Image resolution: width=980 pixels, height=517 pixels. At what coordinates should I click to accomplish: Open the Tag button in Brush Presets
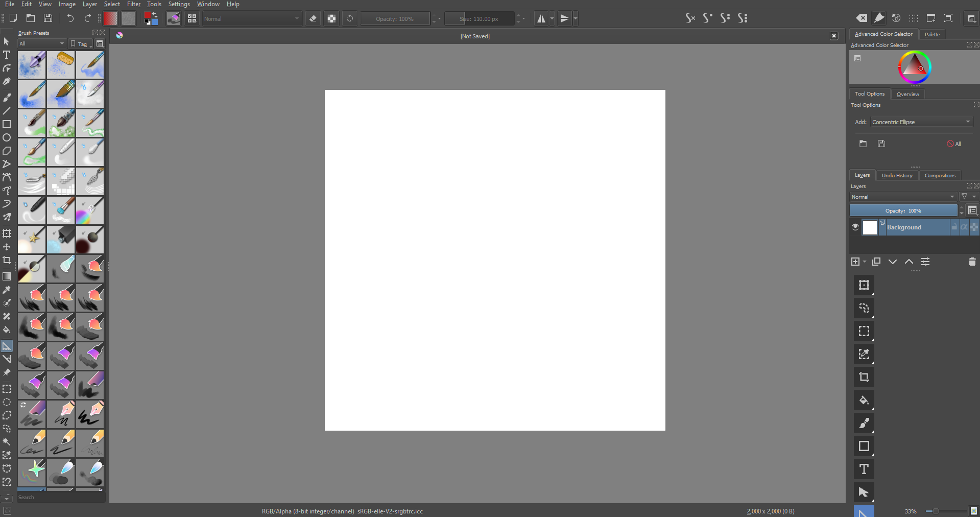point(81,44)
